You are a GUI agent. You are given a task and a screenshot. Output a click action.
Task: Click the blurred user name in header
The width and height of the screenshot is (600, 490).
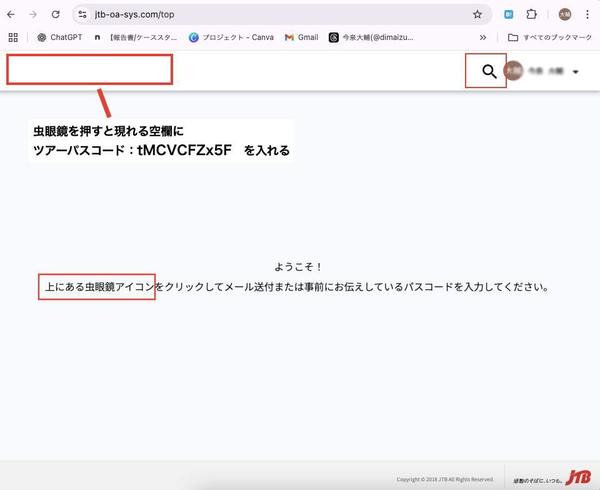coord(546,71)
